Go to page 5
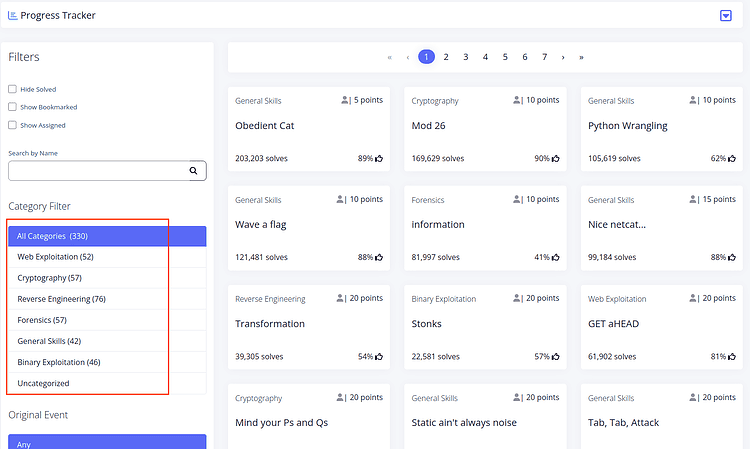750x449 pixels. coord(505,57)
